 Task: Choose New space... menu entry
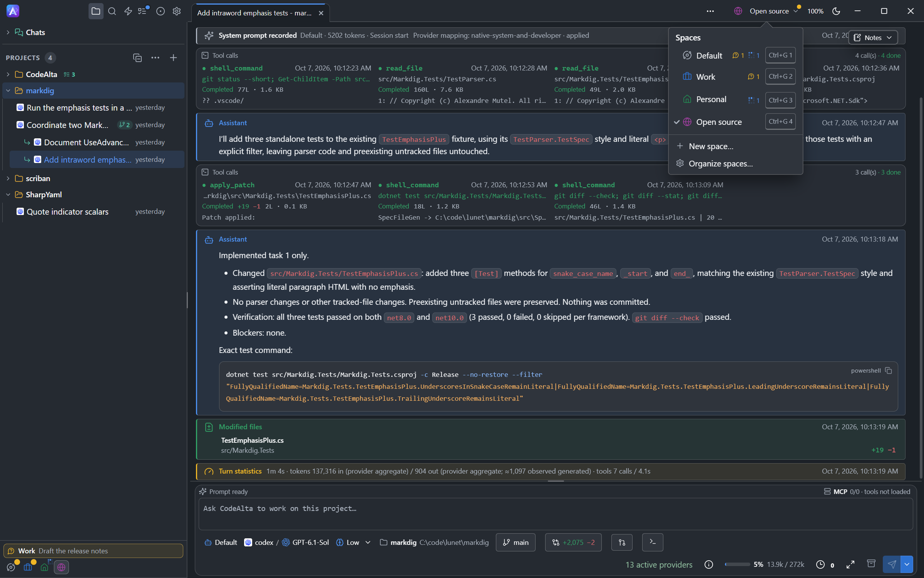(736, 146)
